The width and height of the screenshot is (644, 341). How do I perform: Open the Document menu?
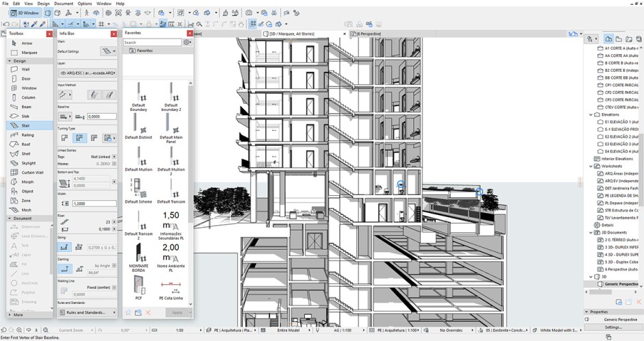[x=62, y=3]
